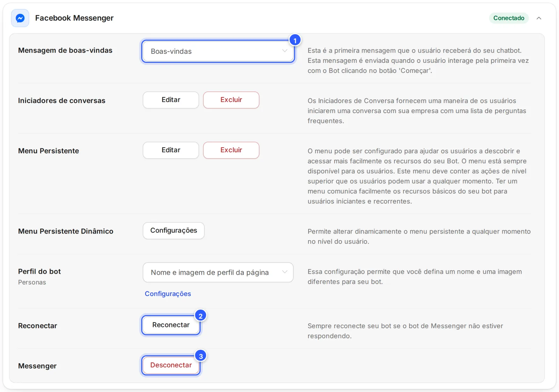Image resolution: width=559 pixels, height=392 pixels.
Task: Open the bot profile page name dropdown
Action: [x=218, y=272]
